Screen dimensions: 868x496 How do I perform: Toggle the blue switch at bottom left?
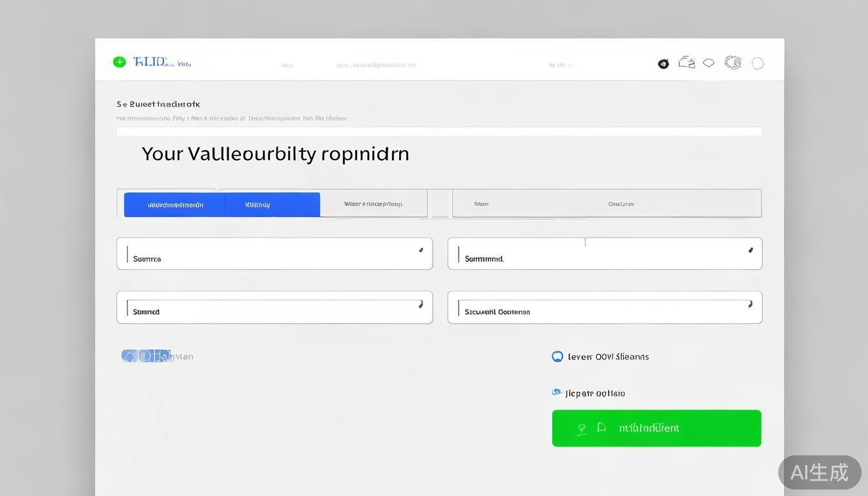click(x=146, y=356)
